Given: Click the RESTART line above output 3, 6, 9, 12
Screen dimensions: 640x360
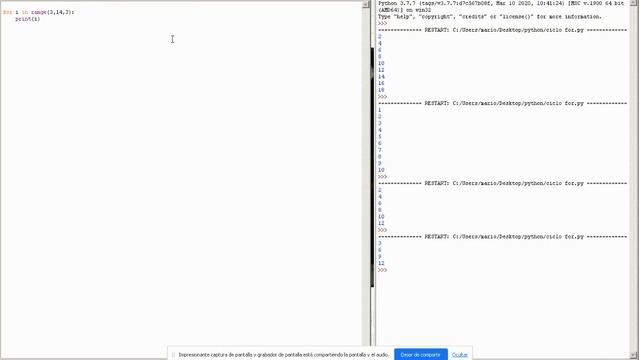Looking at the screenshot, I should click(x=502, y=237).
